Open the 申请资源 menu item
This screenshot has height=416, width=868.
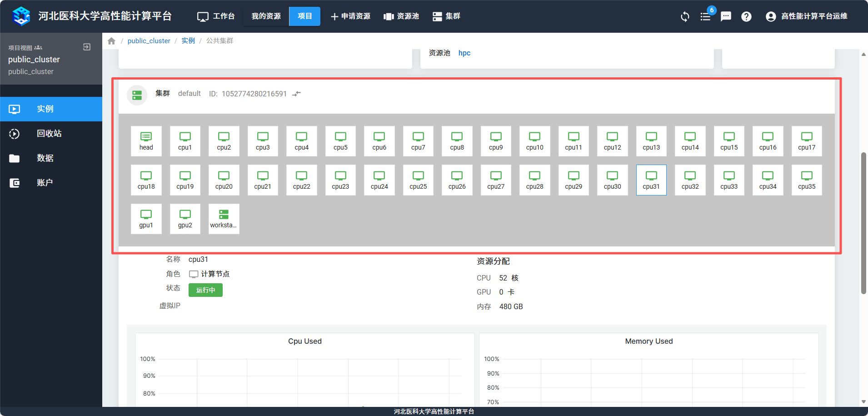(350, 16)
